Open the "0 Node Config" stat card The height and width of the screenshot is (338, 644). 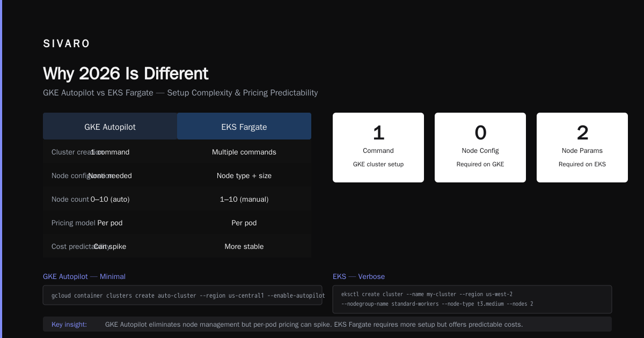(480, 148)
